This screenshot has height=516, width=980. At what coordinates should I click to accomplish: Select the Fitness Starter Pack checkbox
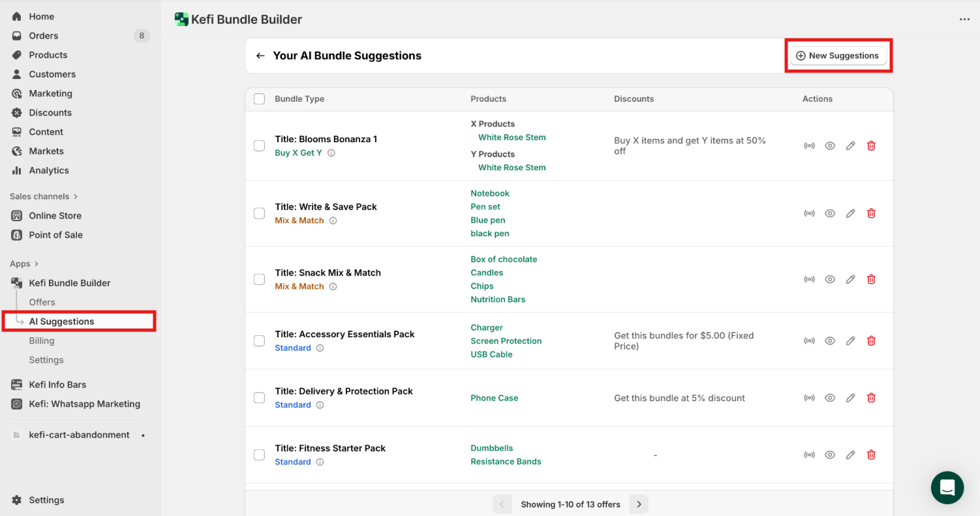click(x=259, y=455)
